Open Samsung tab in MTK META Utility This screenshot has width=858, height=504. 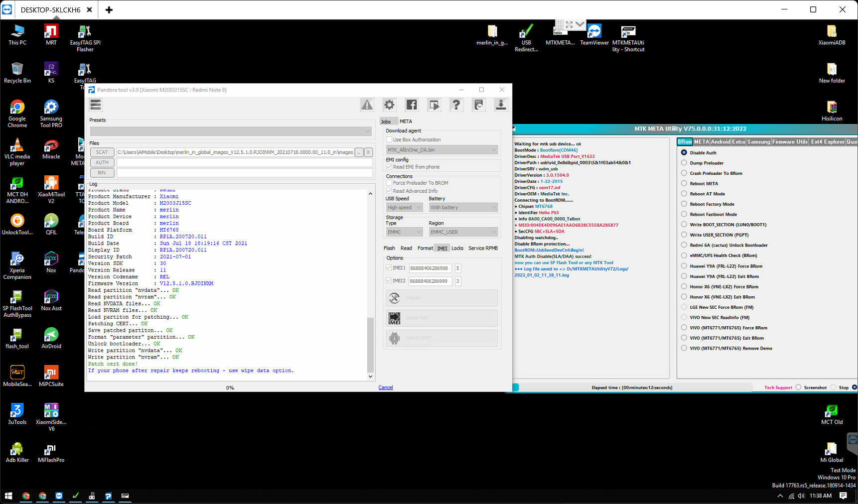point(758,142)
